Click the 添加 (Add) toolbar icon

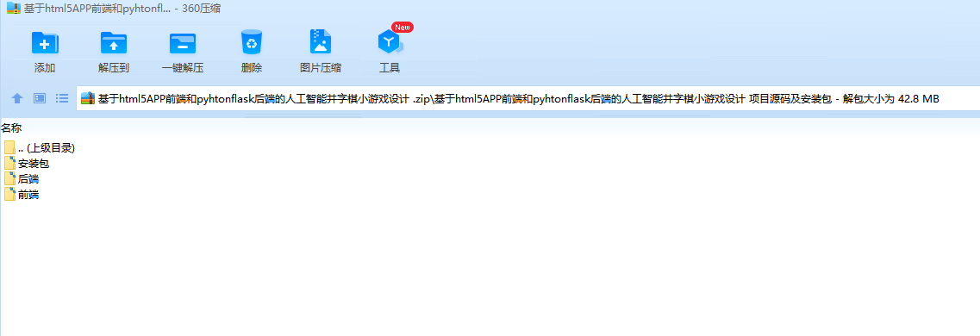click(x=44, y=43)
